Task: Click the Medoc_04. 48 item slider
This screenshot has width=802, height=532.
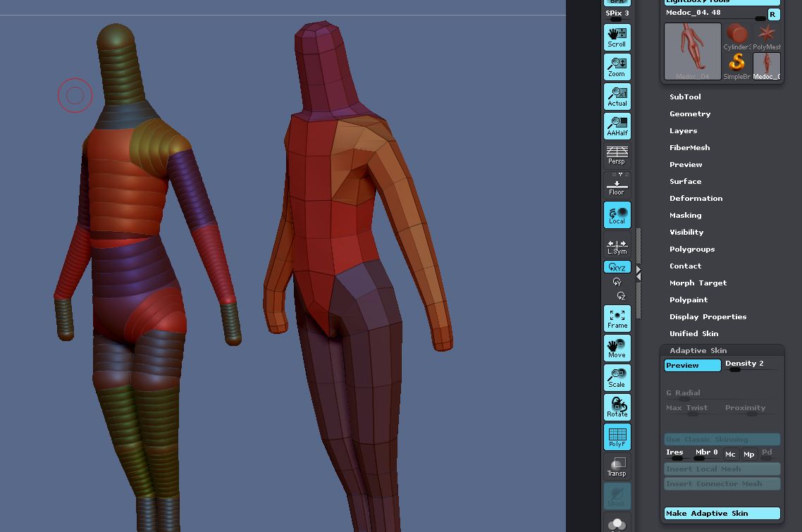Action: (715, 14)
